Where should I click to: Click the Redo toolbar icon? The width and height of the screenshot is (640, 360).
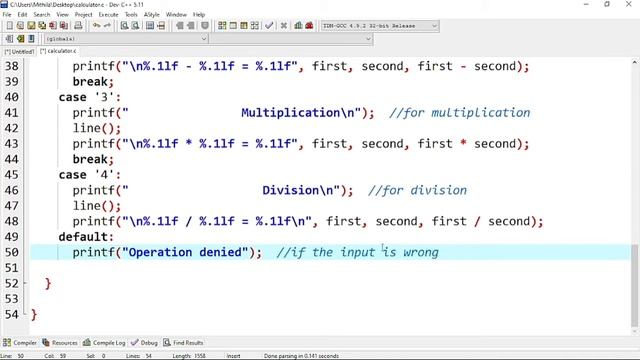(107, 26)
